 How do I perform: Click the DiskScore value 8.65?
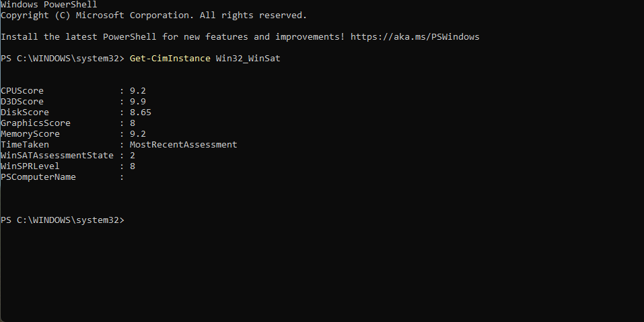click(140, 112)
